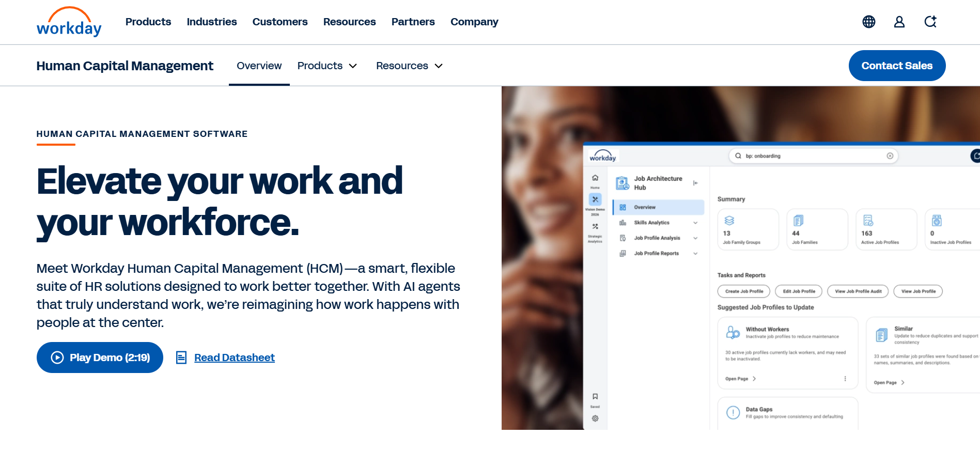Collapse the Job Architecture Hub panel arrow

(696, 183)
